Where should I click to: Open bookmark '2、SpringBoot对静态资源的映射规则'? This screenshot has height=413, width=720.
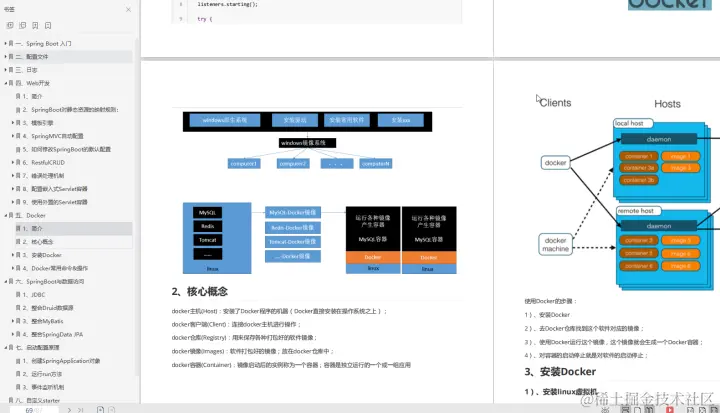click(x=70, y=110)
